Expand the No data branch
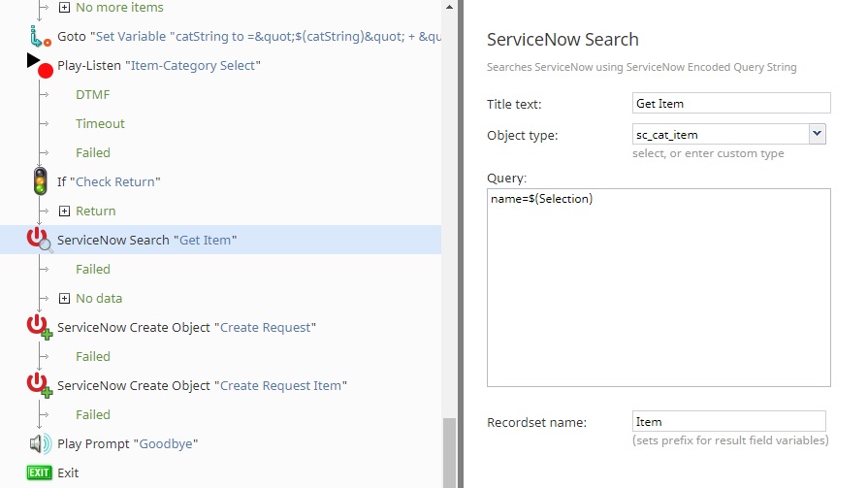 pos(64,299)
